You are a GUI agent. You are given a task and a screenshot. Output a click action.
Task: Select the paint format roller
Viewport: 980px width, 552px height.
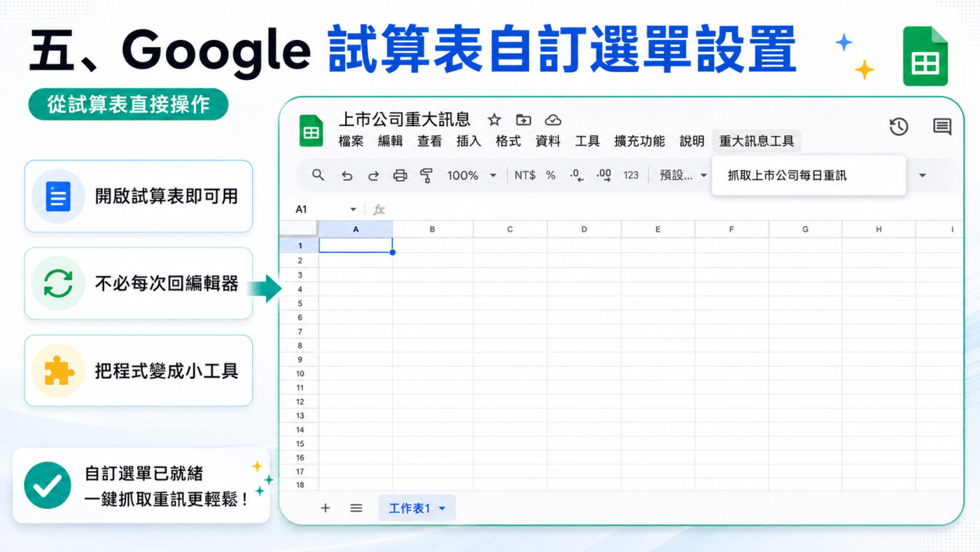[426, 176]
